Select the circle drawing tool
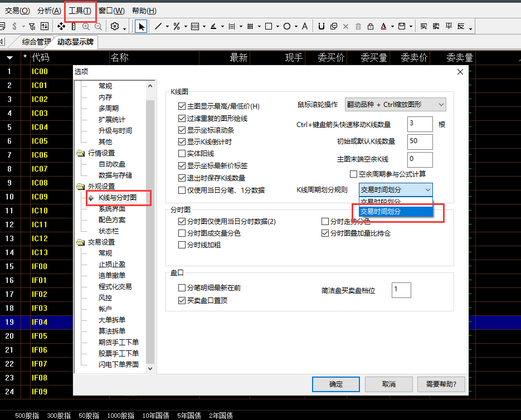The height and width of the screenshot is (420, 521). point(287,26)
